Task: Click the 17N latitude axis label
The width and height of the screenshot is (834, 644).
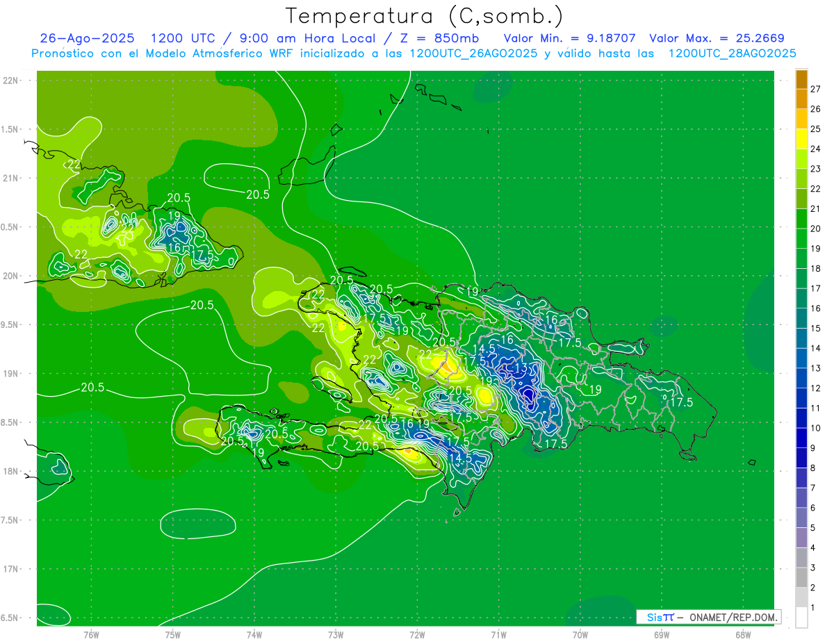Action: [10, 569]
